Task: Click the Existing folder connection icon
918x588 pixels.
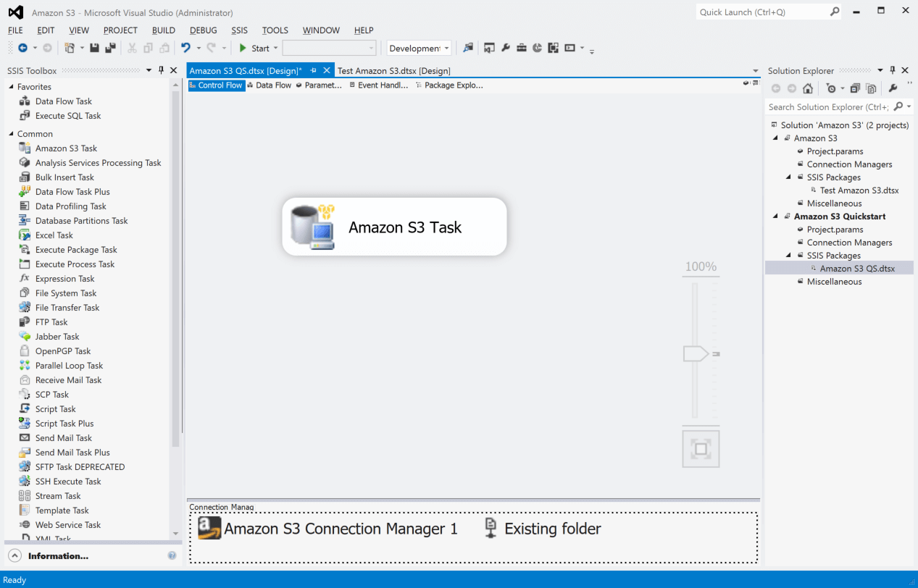Action: click(x=491, y=528)
